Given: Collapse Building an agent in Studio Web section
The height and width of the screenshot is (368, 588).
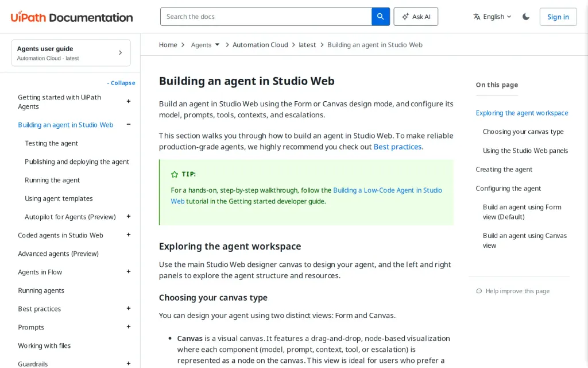Looking at the screenshot, I should click(x=129, y=124).
